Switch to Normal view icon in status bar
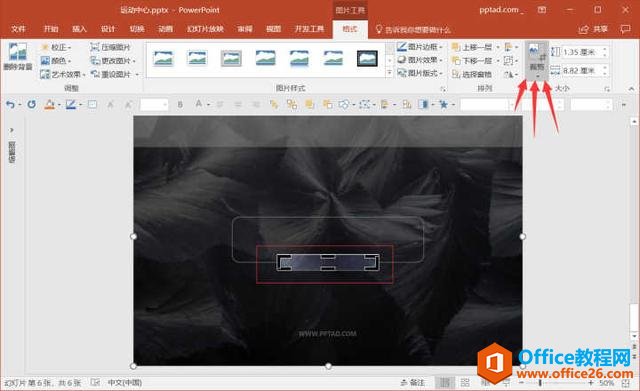Viewport: 640px width, 391px height. (x=444, y=382)
